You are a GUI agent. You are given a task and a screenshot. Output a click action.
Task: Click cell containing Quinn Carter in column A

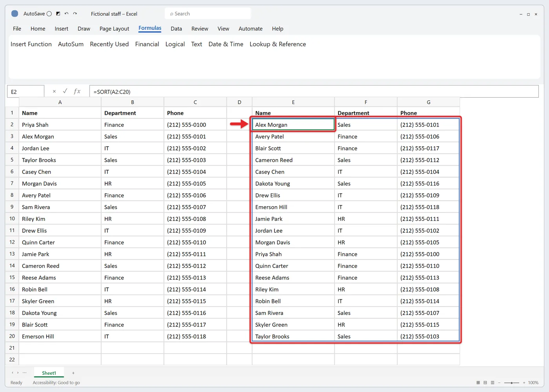point(60,242)
